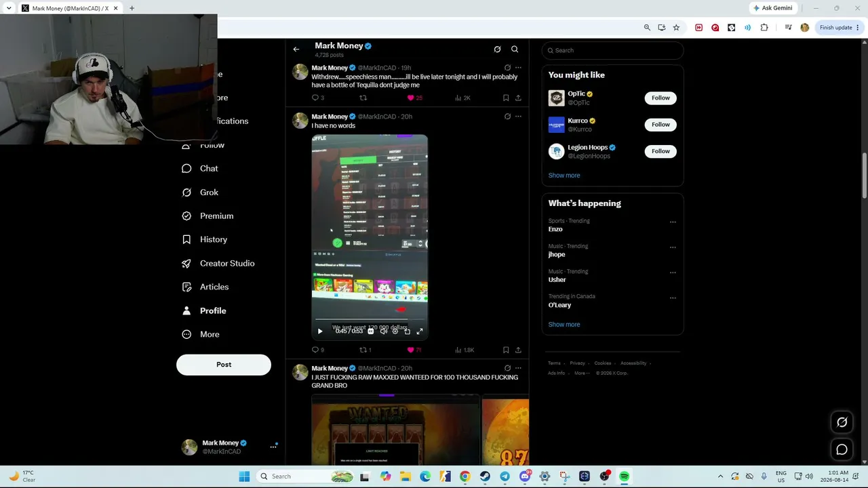
Task: Open the floating Grok button
Action: click(842, 422)
